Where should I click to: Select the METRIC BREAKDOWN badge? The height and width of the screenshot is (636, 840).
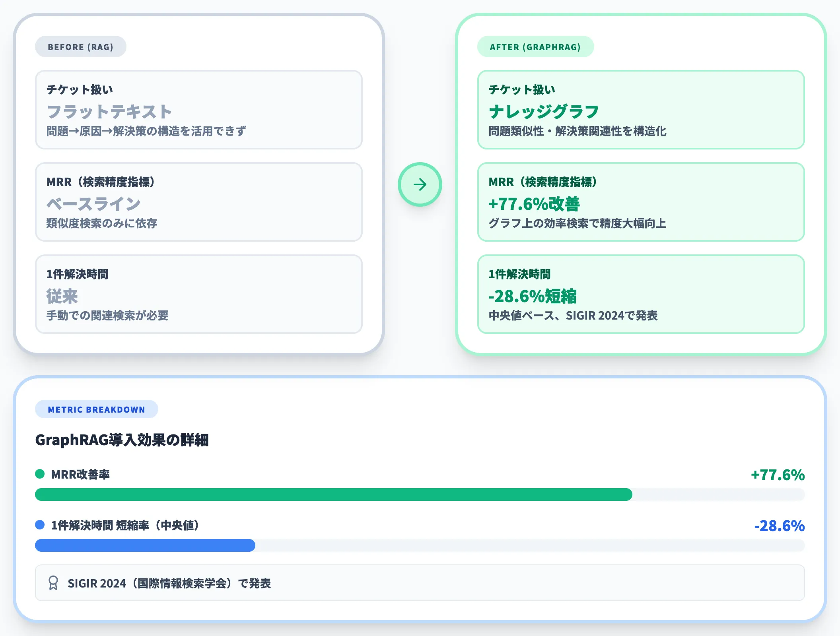coord(97,409)
